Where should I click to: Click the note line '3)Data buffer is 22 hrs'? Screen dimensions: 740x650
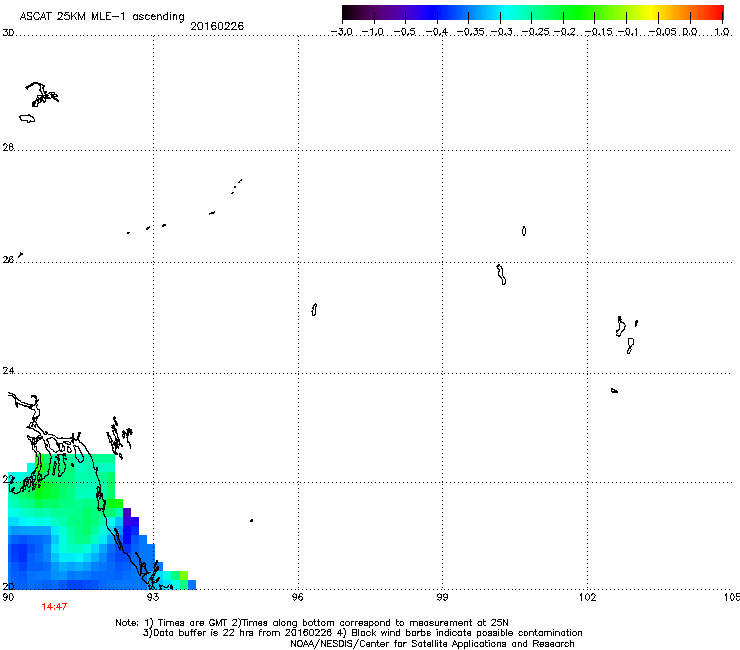click(x=362, y=633)
